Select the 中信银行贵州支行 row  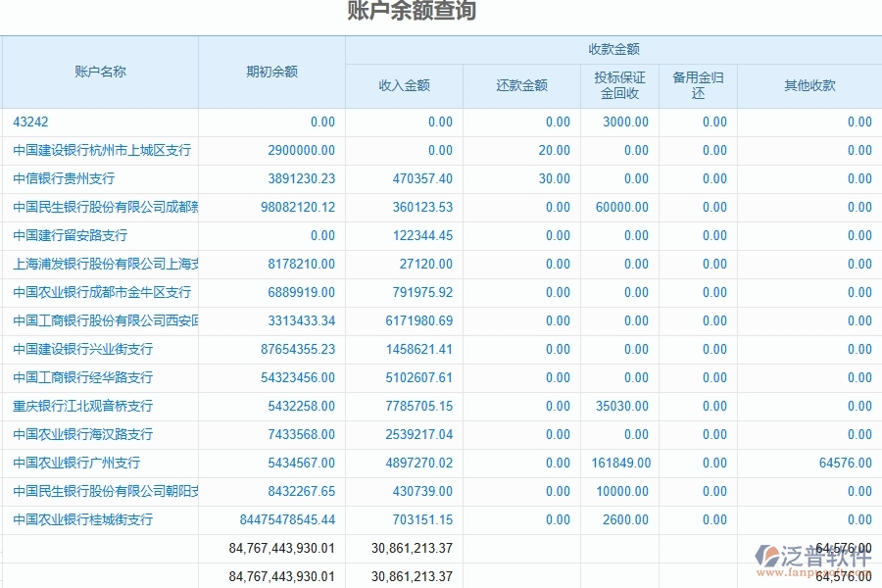tap(64, 178)
